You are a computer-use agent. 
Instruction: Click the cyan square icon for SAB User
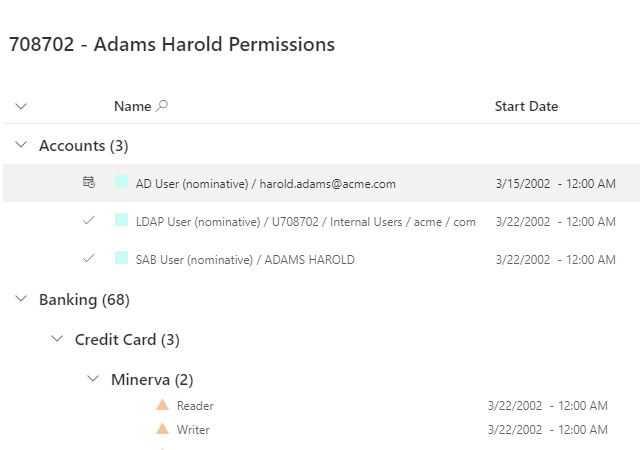coord(121,259)
